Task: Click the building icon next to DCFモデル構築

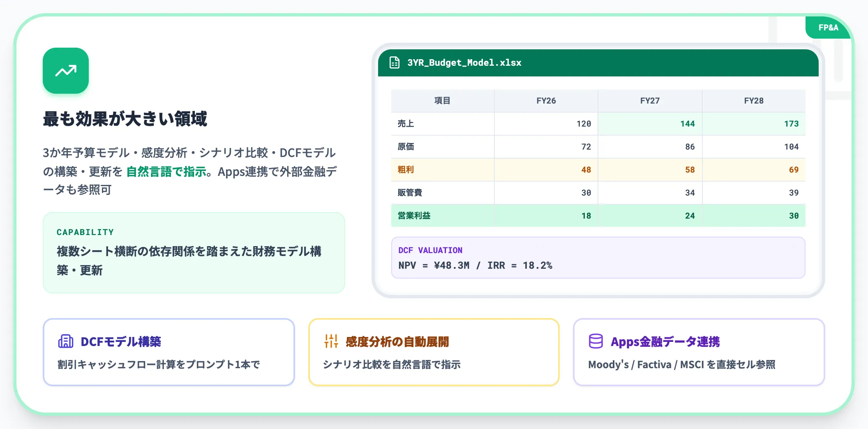Action: point(66,341)
